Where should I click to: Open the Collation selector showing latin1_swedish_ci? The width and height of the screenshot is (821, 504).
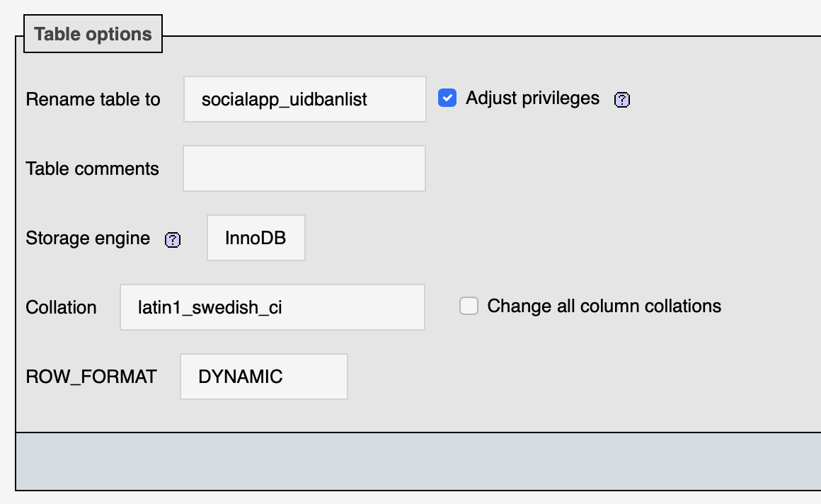[272, 307]
